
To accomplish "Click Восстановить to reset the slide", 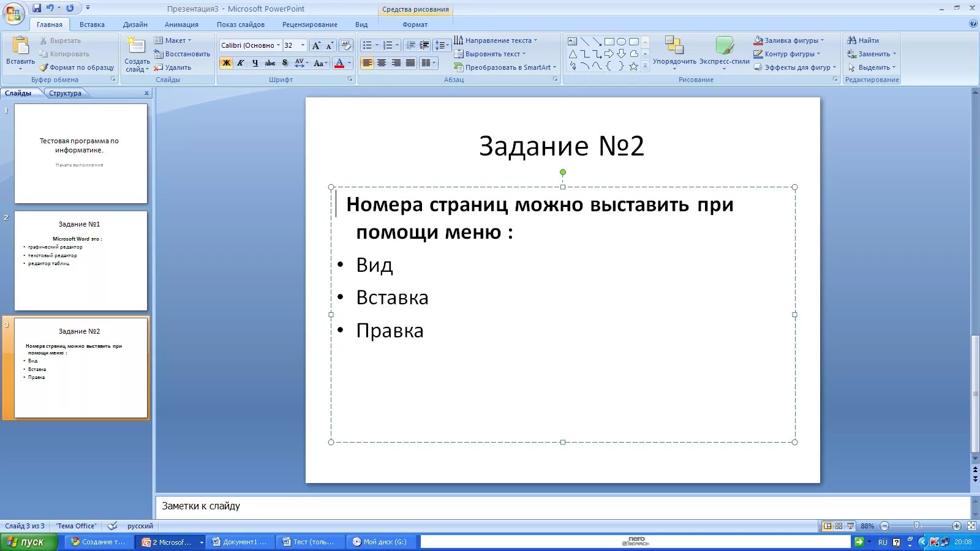I will (182, 54).
